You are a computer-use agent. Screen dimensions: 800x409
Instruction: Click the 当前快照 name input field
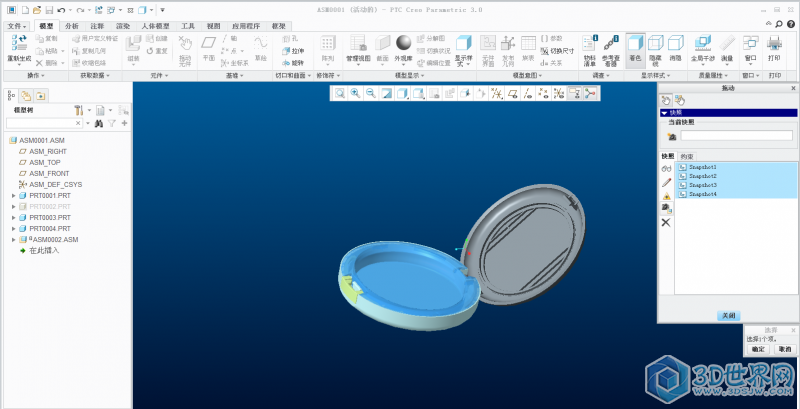[x=737, y=136]
